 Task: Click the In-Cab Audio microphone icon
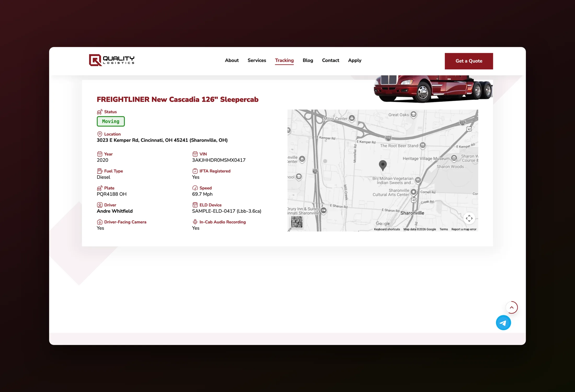[195, 222]
